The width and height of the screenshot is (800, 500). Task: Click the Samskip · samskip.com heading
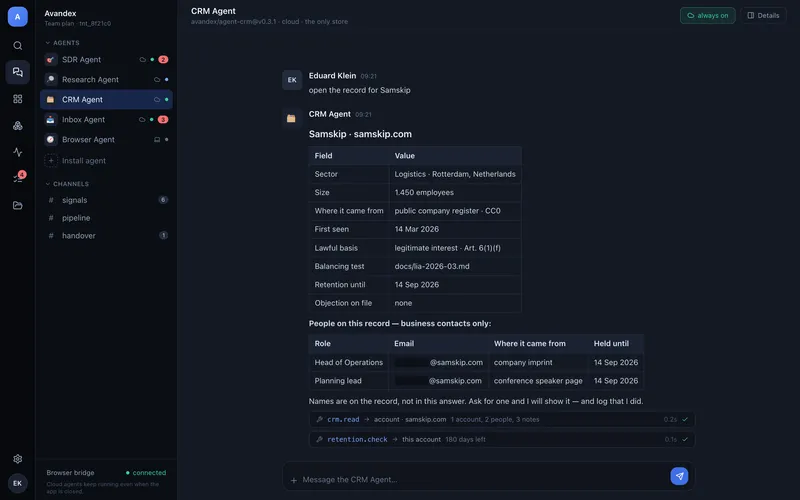coord(360,134)
